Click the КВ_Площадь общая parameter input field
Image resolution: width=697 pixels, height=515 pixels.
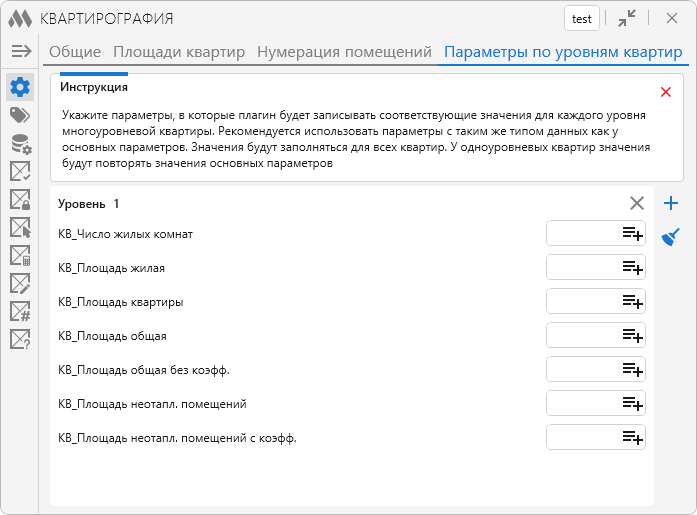[582, 336]
